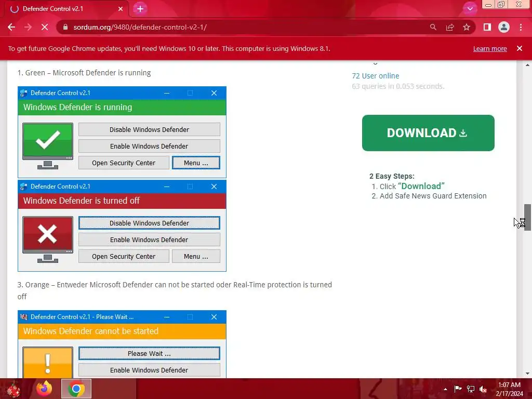Open the Chrome profile avatar
532x399 pixels.
click(504, 27)
